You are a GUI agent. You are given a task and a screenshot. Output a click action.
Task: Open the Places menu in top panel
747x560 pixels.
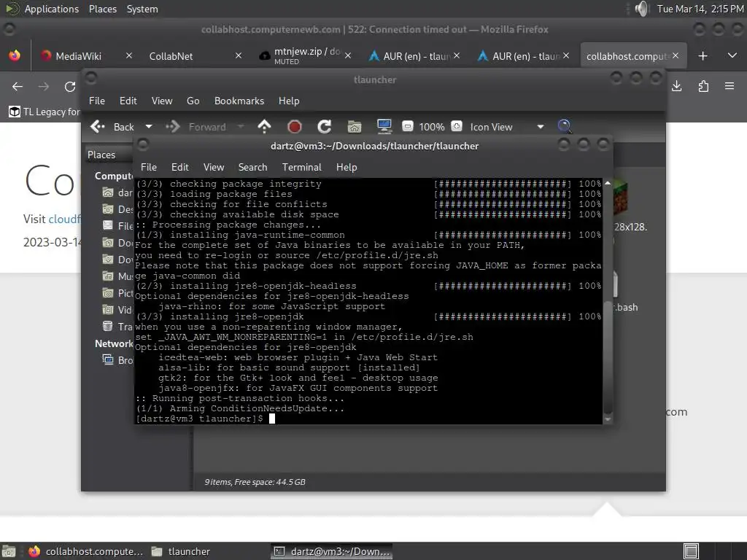tap(102, 9)
